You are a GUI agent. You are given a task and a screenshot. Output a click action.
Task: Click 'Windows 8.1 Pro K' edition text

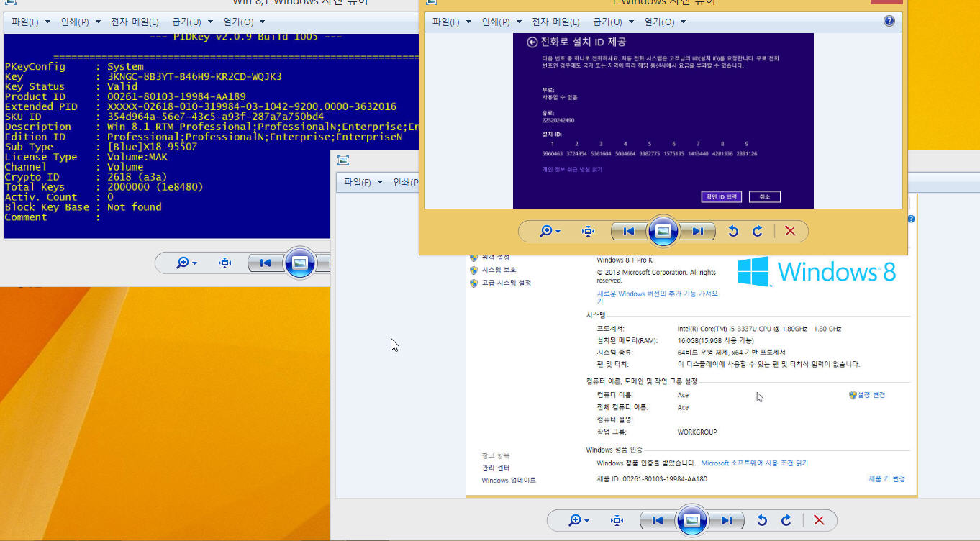point(625,260)
